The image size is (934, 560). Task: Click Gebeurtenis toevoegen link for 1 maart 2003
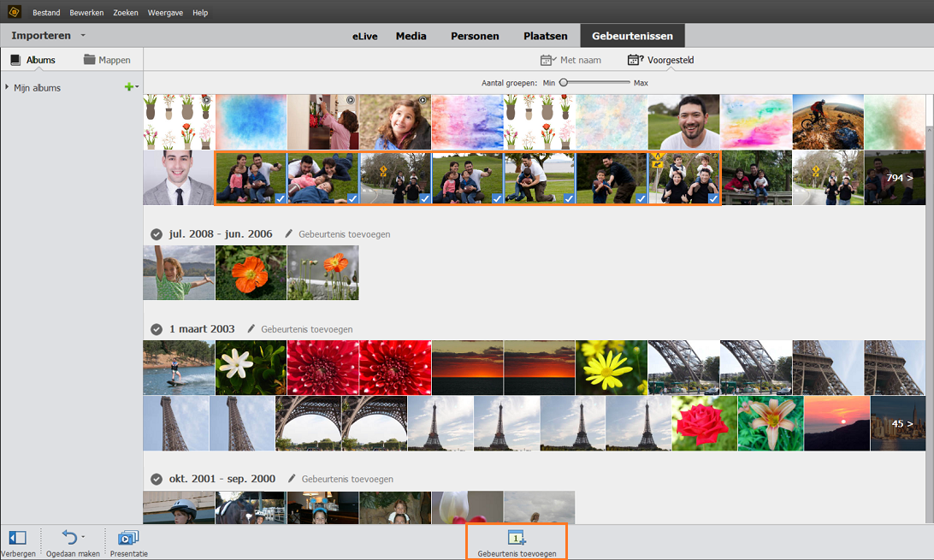coord(307,329)
